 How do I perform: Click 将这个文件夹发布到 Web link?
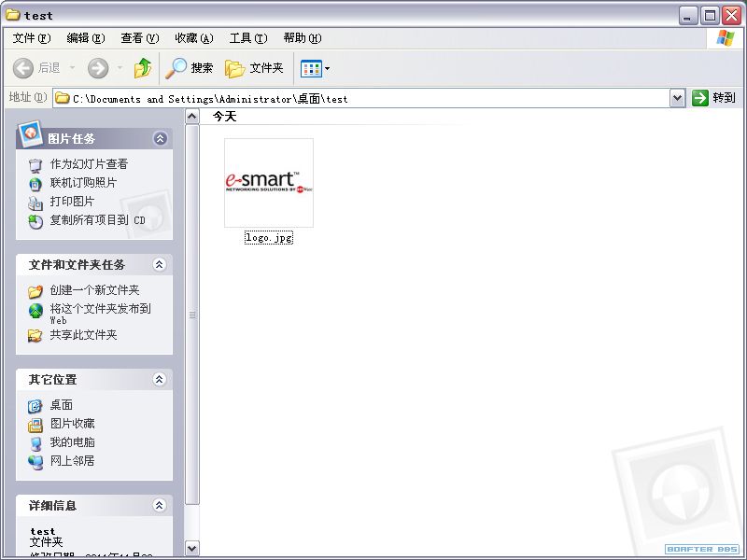coord(101,314)
